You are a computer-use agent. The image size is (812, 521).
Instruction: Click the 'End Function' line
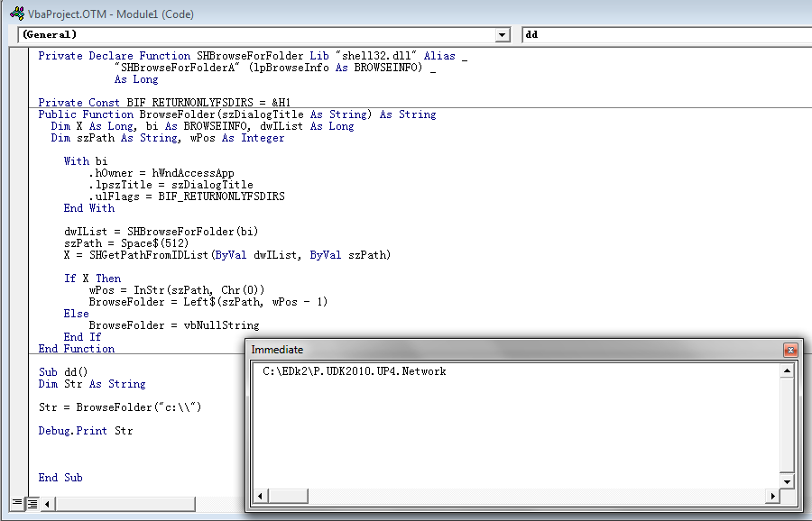point(77,349)
